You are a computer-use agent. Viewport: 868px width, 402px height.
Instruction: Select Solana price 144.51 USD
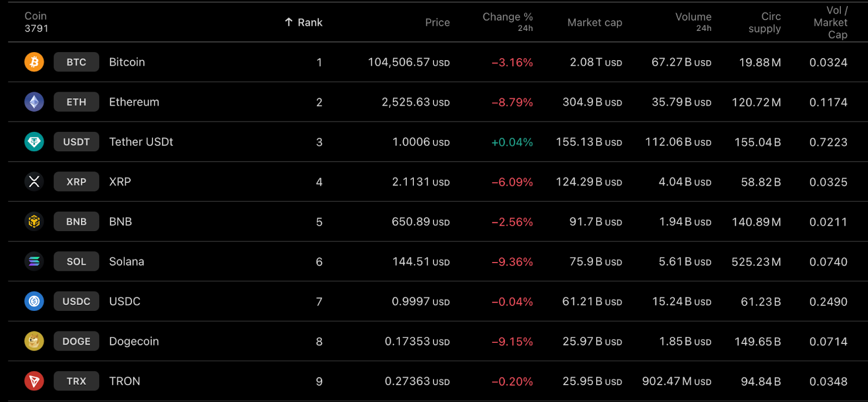tap(421, 261)
